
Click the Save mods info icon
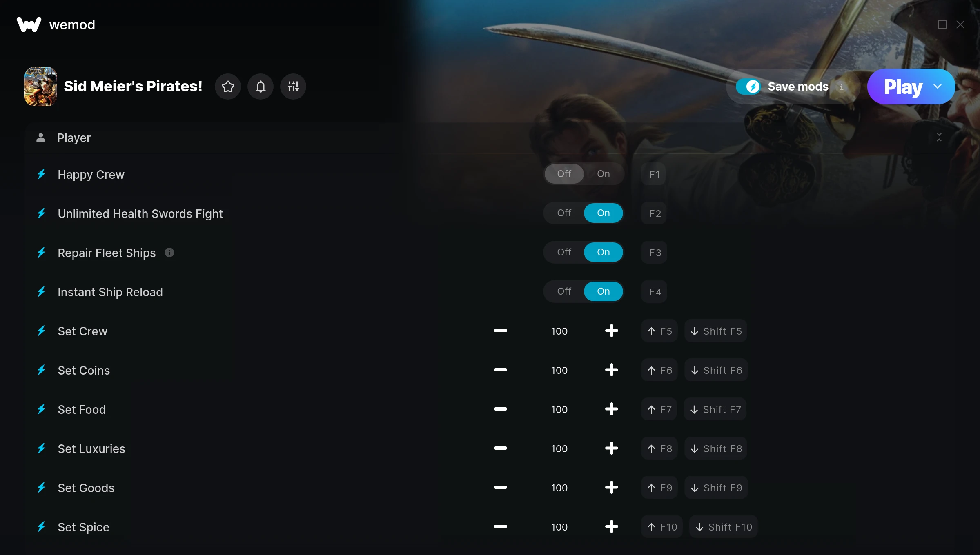(x=841, y=87)
